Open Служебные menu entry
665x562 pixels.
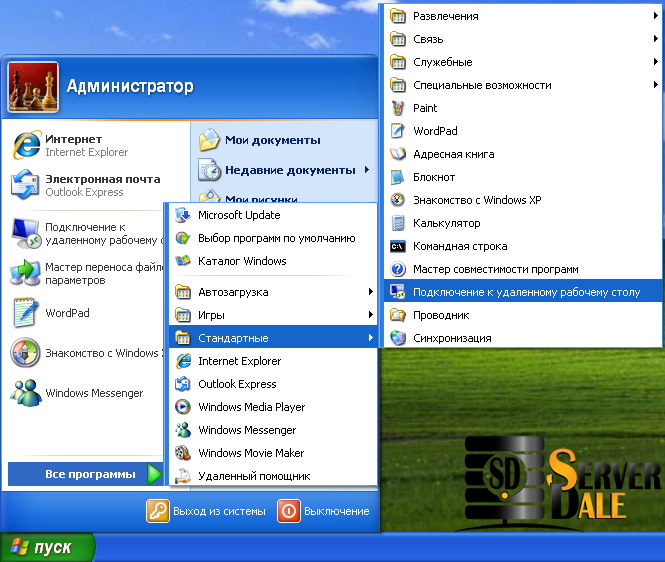522,62
